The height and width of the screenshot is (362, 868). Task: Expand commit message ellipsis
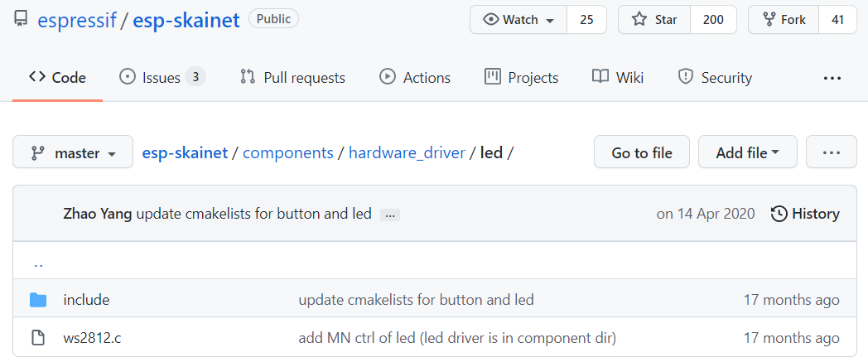(389, 215)
